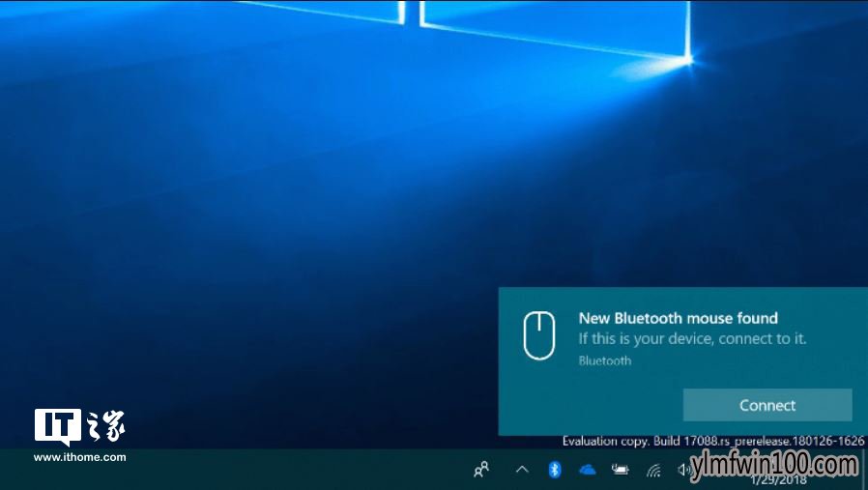Open the Wi-Fi network tray icon
The image size is (868, 490).
(653, 470)
